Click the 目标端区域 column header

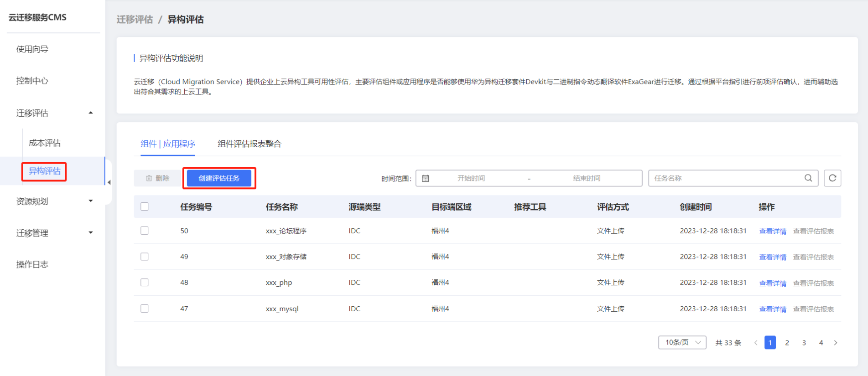[x=452, y=207]
